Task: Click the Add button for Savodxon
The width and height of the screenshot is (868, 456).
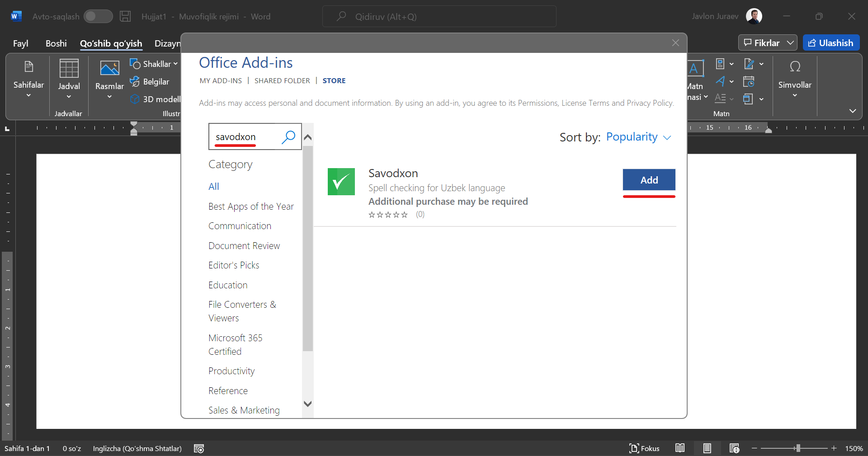Action: [x=649, y=180]
